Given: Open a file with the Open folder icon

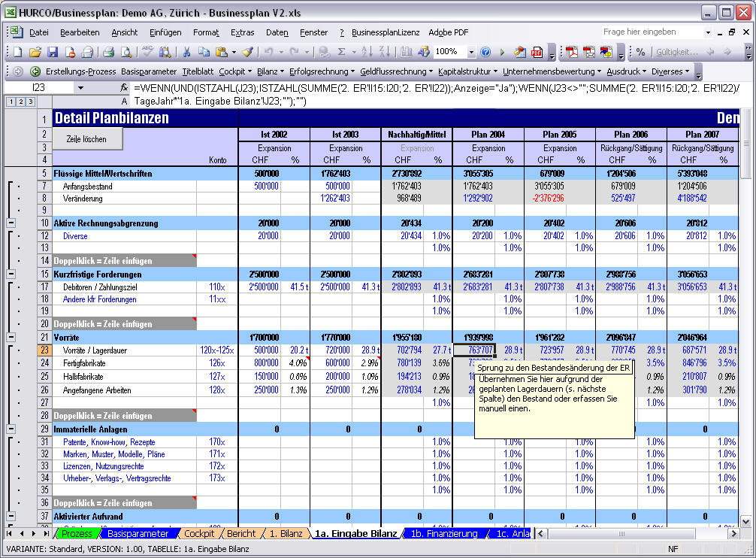Looking at the screenshot, I should tap(35, 52).
